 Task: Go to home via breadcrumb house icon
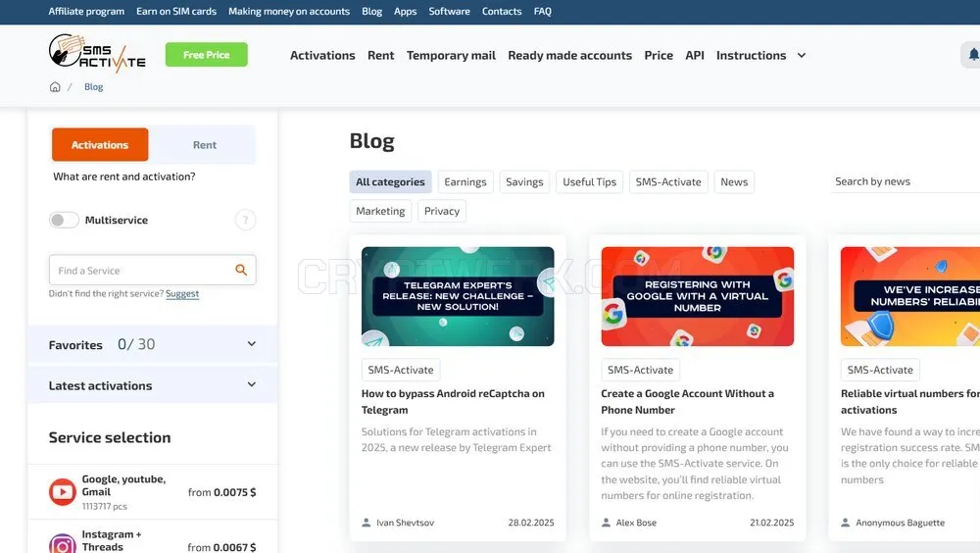tap(55, 87)
